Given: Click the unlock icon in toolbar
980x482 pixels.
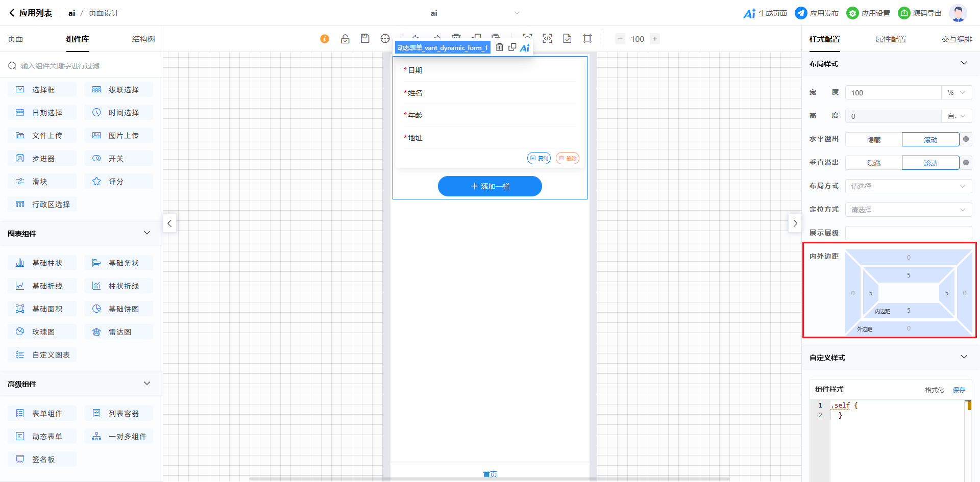Looking at the screenshot, I should point(345,39).
